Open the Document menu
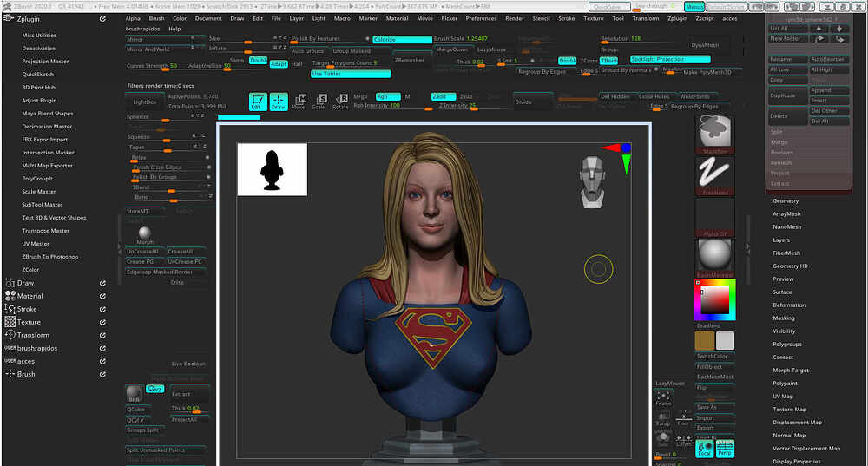Viewport: 868px width, 466px height. tap(208, 18)
